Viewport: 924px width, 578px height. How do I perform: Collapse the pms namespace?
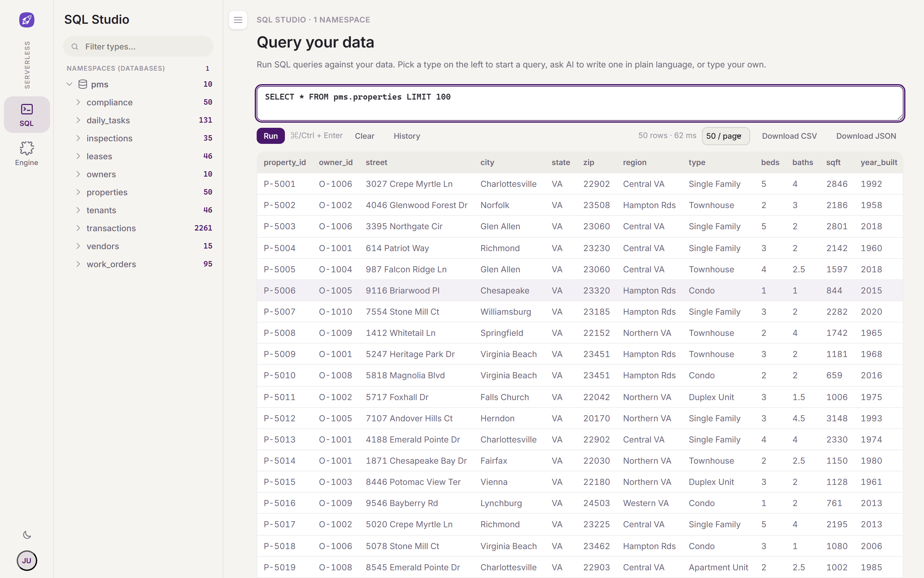pyautogui.click(x=69, y=84)
